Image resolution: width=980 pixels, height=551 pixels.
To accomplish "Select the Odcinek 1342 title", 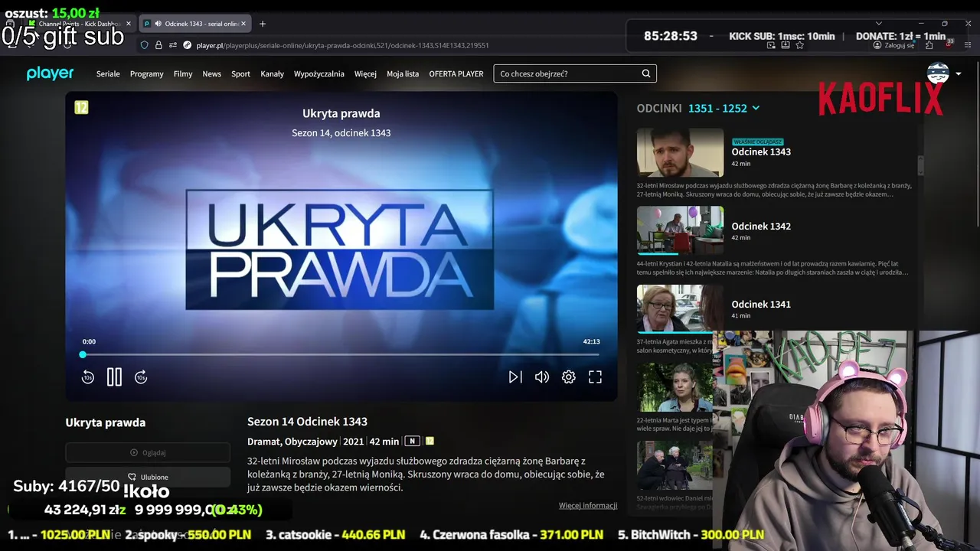I will (x=761, y=226).
